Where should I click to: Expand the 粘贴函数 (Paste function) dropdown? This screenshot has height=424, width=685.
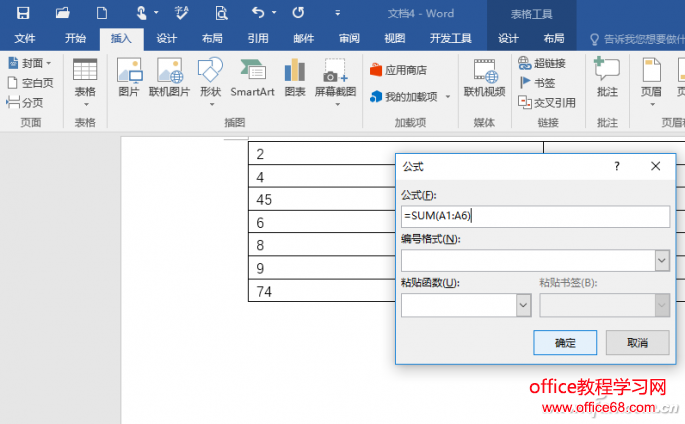523,305
